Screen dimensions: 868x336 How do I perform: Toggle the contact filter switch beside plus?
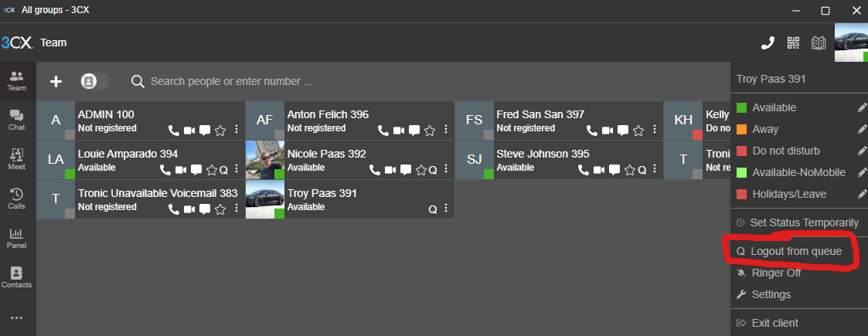pos(94,81)
